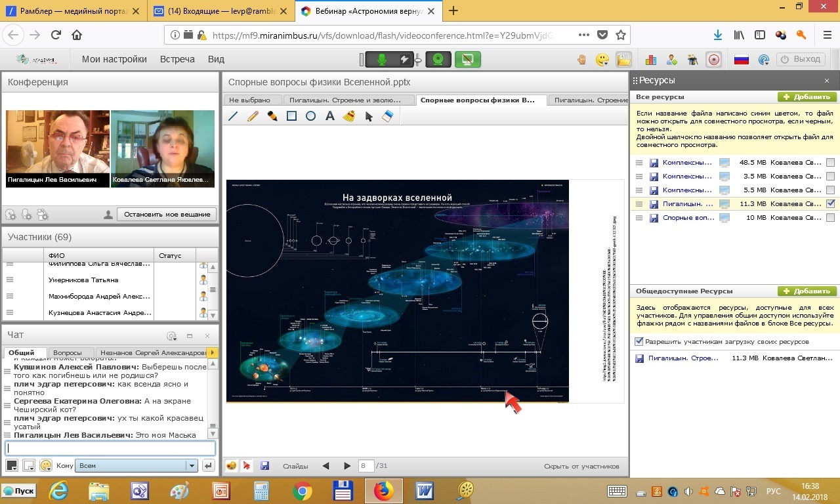
Task: Uncheck the 11.3 MB Пигалицын file checkbox
Action: 831,204
